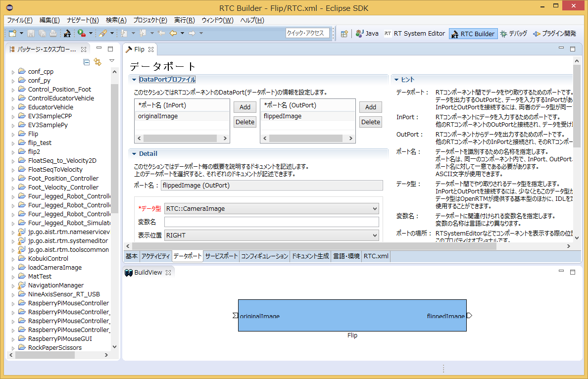
Task: Close the Flip editor tab
Action: point(151,49)
